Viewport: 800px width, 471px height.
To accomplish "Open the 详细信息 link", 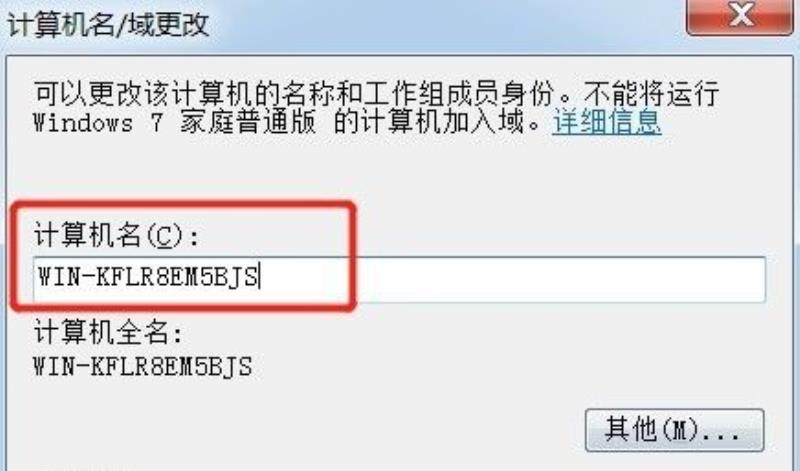I will coord(607,122).
